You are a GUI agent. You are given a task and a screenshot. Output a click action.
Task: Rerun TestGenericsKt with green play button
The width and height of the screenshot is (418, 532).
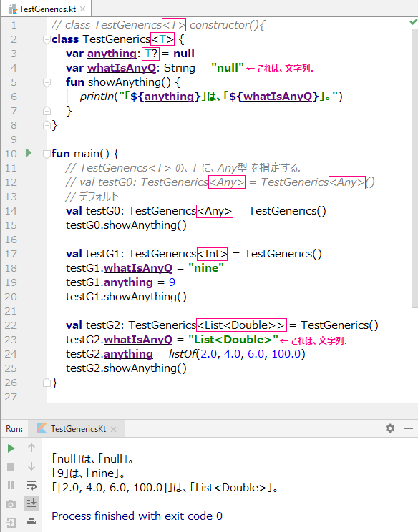pos(11,448)
